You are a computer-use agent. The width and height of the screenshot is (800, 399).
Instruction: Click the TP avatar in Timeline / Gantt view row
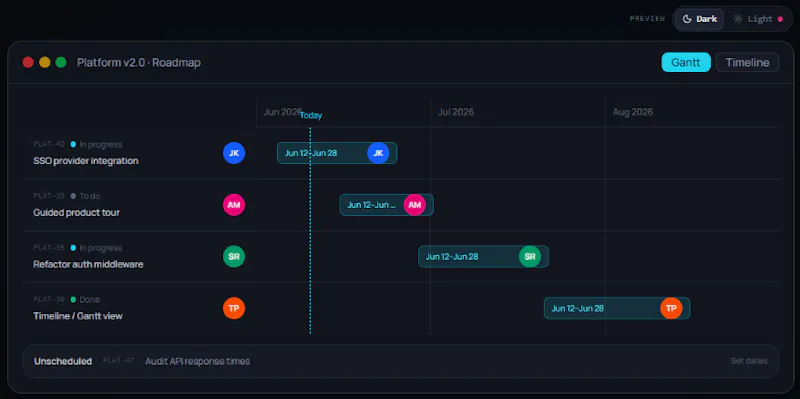click(x=234, y=308)
